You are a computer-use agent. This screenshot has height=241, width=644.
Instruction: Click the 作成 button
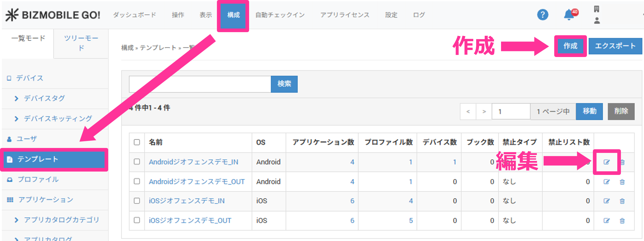570,46
